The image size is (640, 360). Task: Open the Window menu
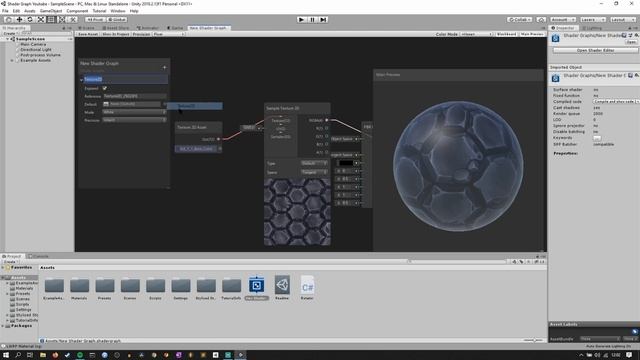[x=118, y=11]
